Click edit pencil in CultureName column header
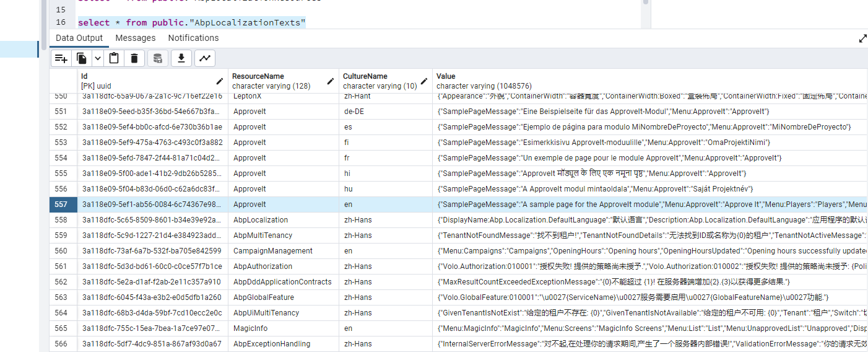This screenshot has height=352, width=868. click(424, 81)
